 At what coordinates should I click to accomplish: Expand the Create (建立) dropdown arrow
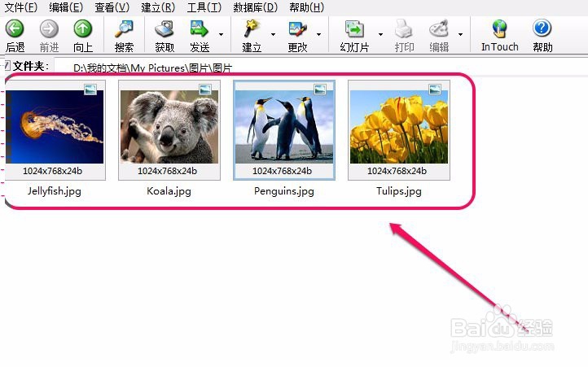[x=273, y=34]
